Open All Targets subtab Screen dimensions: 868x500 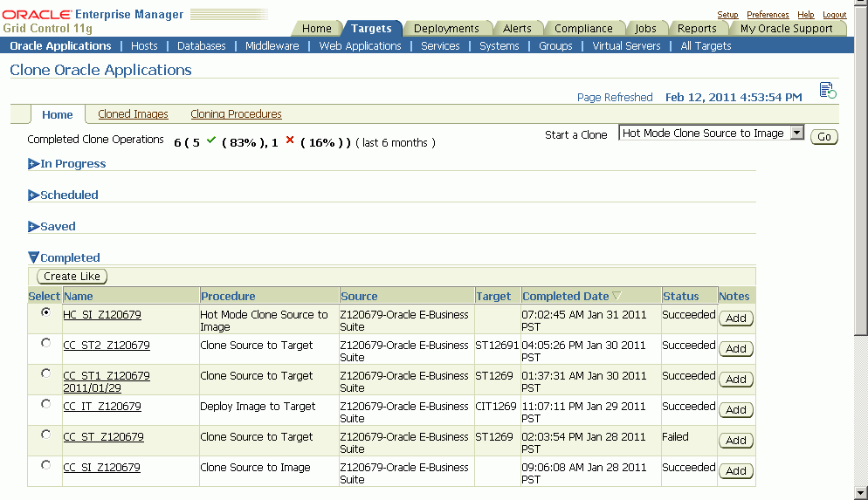pyautogui.click(x=706, y=46)
